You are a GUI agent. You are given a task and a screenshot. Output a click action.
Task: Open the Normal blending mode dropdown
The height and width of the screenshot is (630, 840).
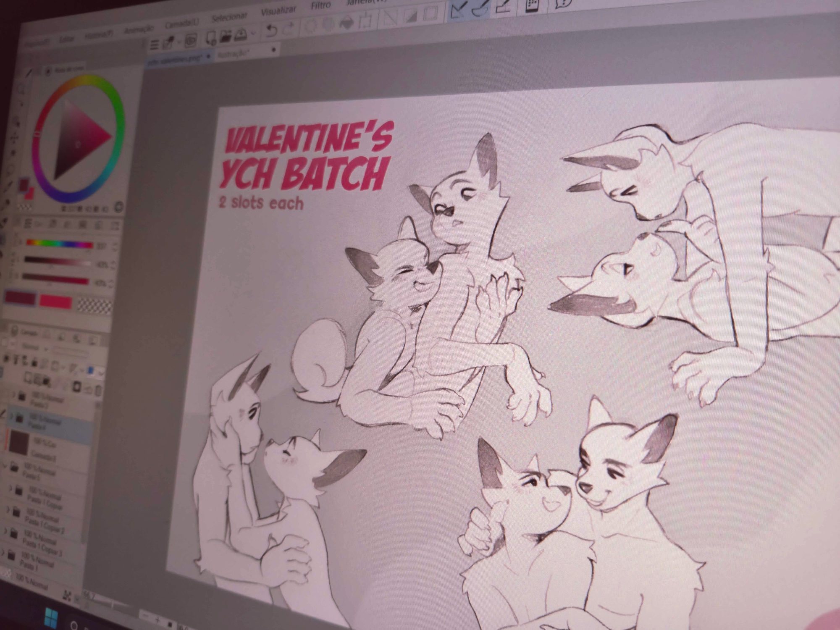pos(36,348)
